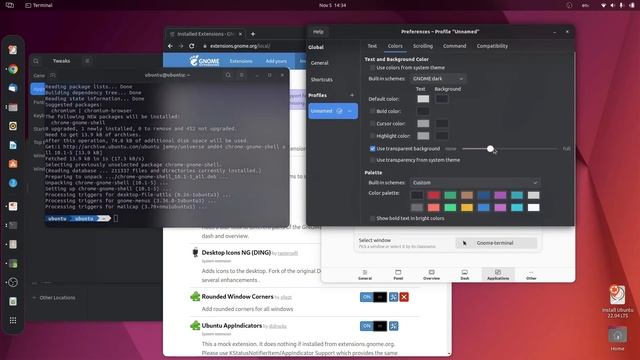This screenshot has height=360, width=640.
Task: Click the Help button in Preferences
Action: 318,32
